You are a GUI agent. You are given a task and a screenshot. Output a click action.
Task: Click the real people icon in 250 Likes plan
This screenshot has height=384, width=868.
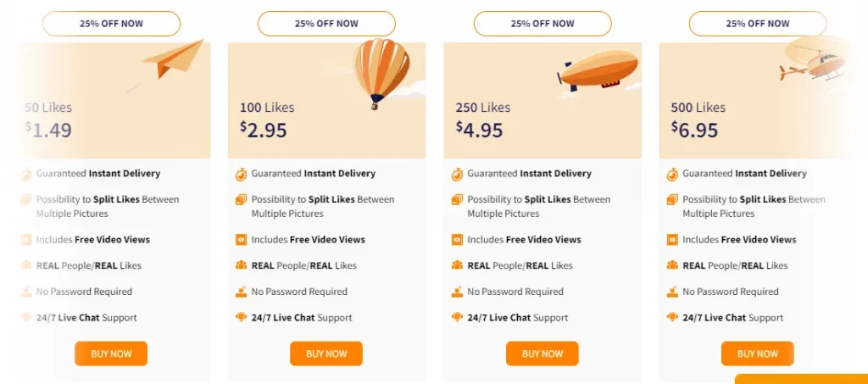pyautogui.click(x=457, y=265)
